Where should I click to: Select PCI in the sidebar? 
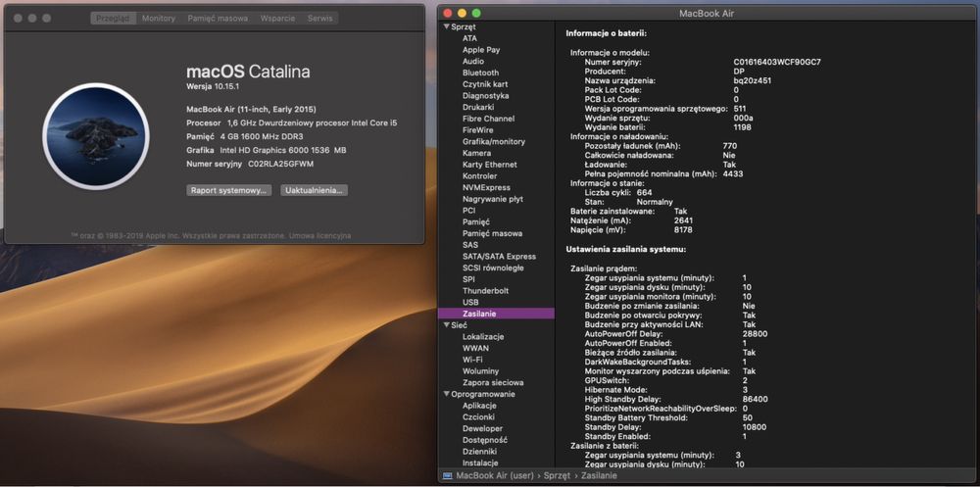pos(468,211)
